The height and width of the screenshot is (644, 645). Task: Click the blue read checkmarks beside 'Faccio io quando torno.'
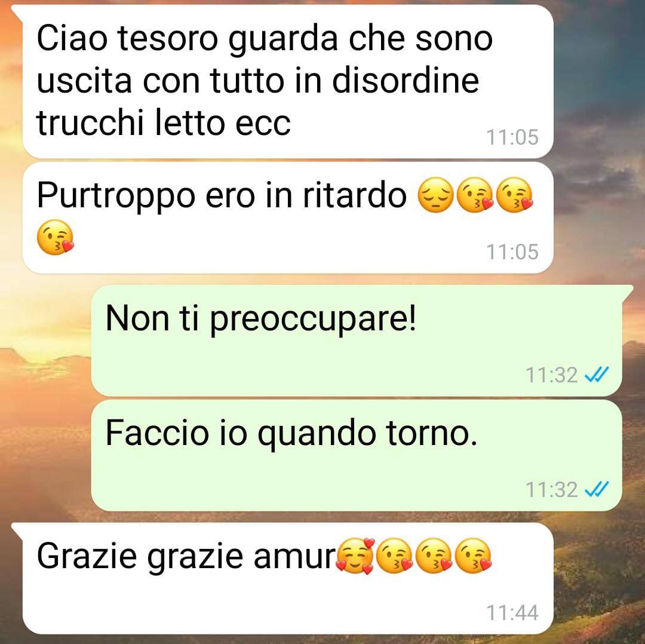tap(597, 489)
